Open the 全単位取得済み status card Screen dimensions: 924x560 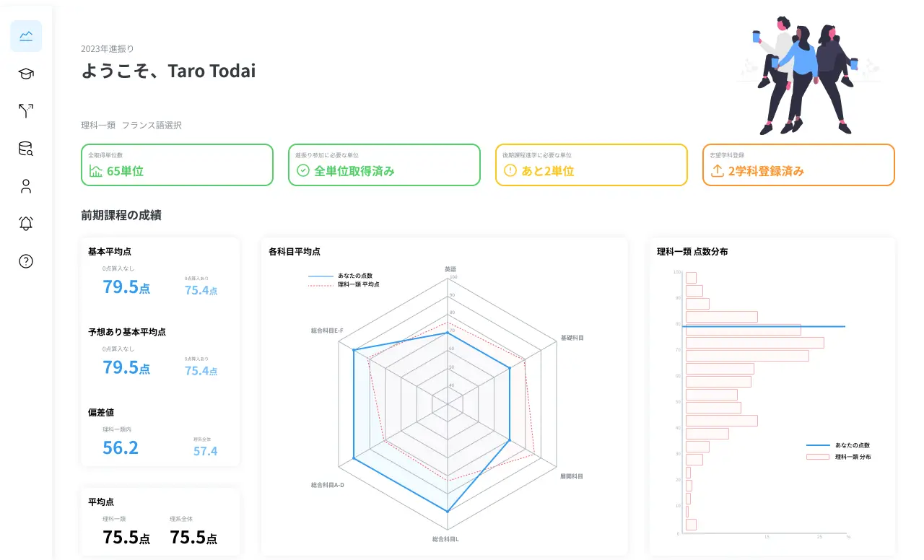point(384,165)
